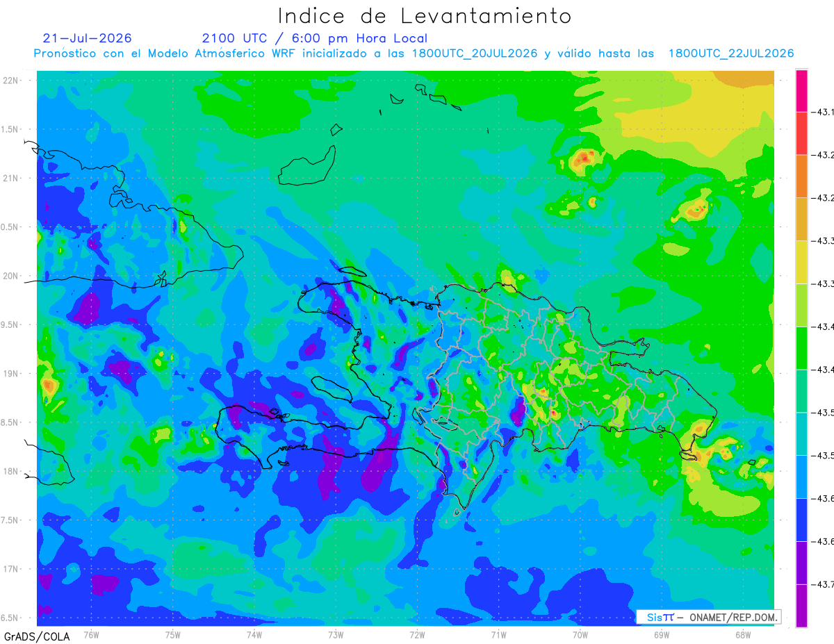Click the "8.5N" latitude label
Screen dimensions: 834x644
click(x=10, y=422)
